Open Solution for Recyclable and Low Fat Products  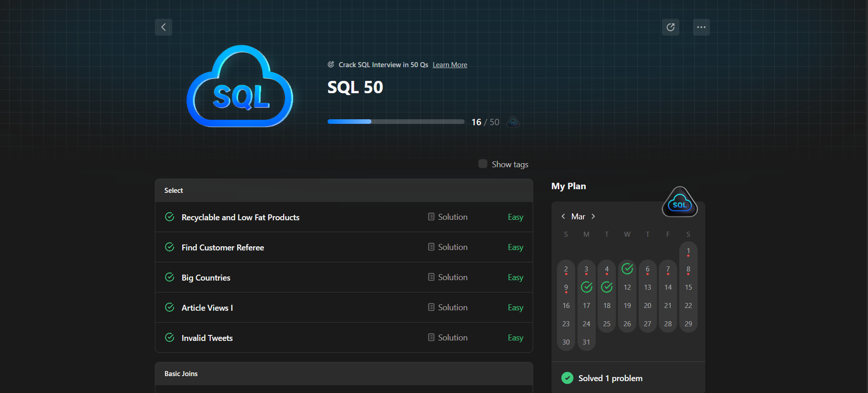click(448, 217)
